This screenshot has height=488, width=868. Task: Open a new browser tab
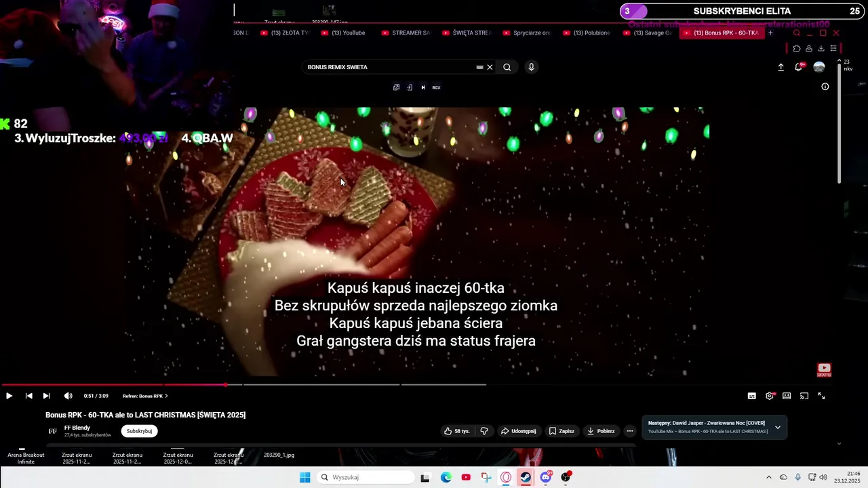[770, 33]
